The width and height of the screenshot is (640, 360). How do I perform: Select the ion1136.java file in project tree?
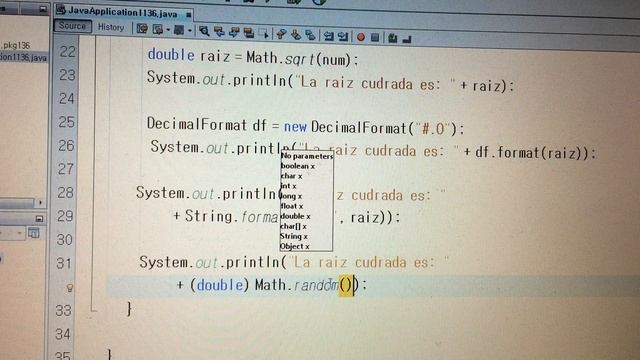[23, 57]
